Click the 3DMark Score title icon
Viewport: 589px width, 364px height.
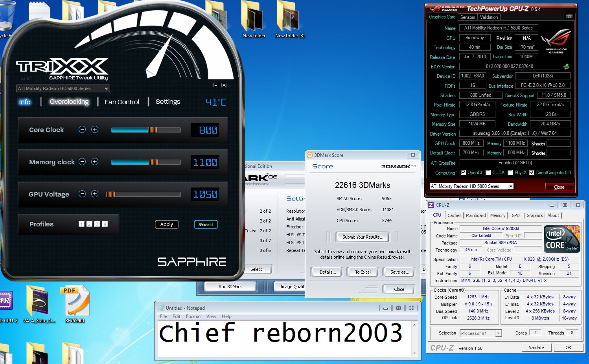point(309,155)
